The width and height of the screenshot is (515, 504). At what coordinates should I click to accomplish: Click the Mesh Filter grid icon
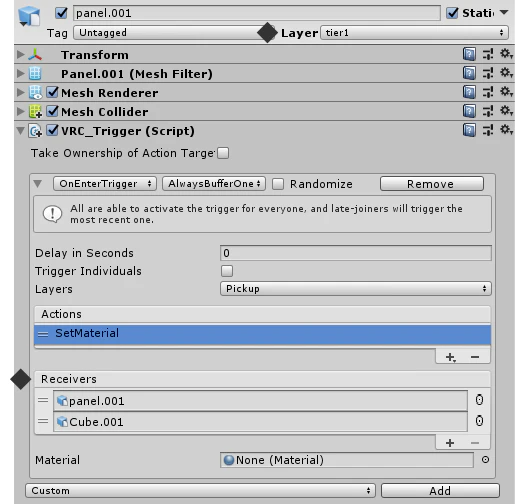tap(35, 73)
